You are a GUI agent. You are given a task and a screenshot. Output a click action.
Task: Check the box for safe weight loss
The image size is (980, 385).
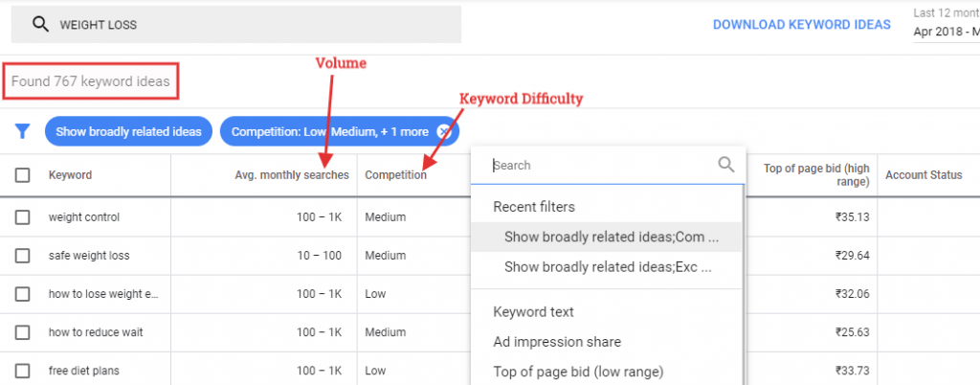23,256
